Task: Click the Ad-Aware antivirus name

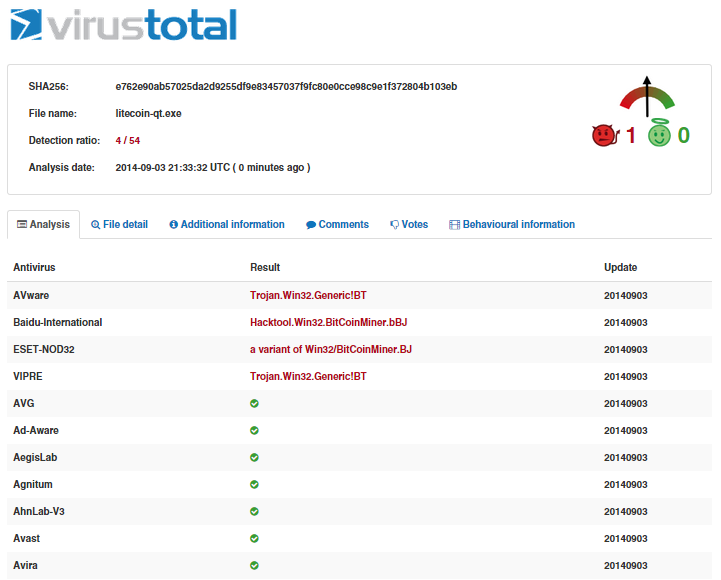Action: pyautogui.click(x=36, y=431)
